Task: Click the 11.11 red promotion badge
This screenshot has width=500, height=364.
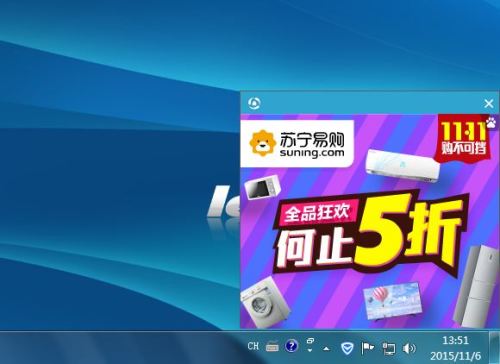Action: tap(463, 138)
